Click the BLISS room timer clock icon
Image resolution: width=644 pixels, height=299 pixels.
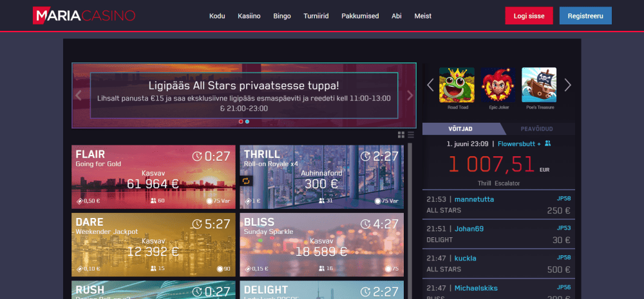coord(366,224)
